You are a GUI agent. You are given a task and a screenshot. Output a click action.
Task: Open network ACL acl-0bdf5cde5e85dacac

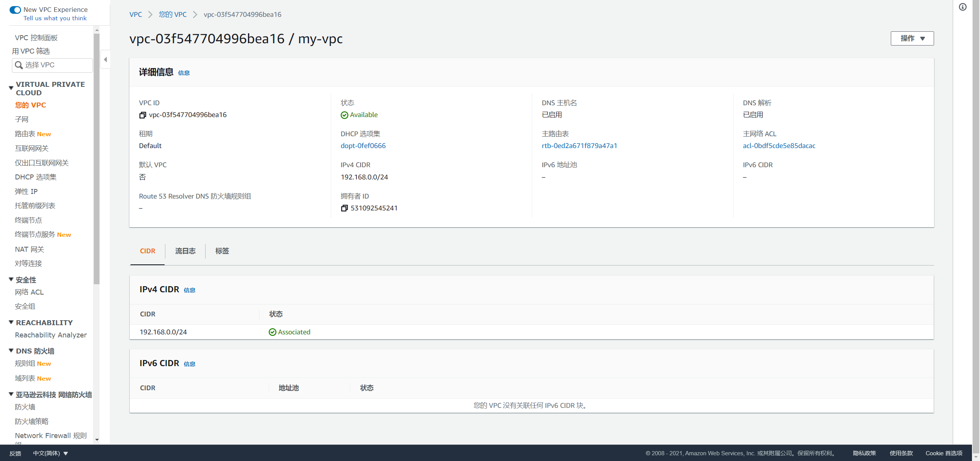click(779, 146)
